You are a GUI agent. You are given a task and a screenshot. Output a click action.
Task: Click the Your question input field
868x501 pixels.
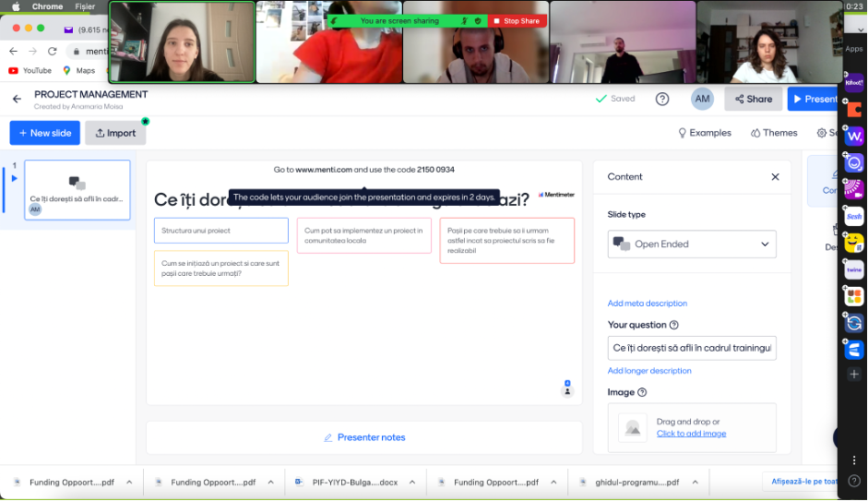coord(692,348)
